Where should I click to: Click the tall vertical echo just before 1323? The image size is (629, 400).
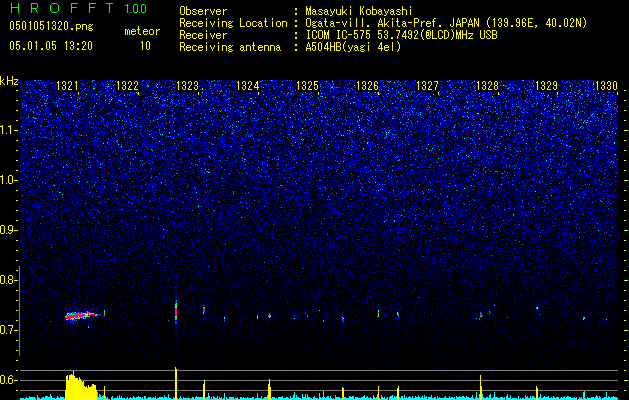click(176, 313)
